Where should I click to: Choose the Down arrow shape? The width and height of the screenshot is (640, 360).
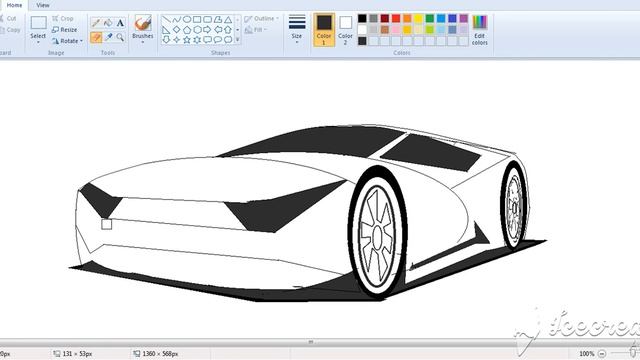tap(166, 40)
